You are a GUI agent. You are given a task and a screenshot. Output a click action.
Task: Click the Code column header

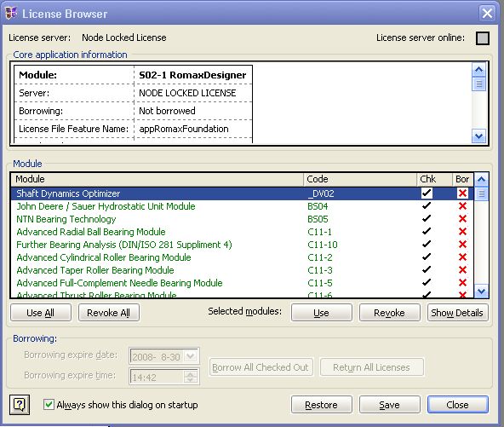[360, 179]
